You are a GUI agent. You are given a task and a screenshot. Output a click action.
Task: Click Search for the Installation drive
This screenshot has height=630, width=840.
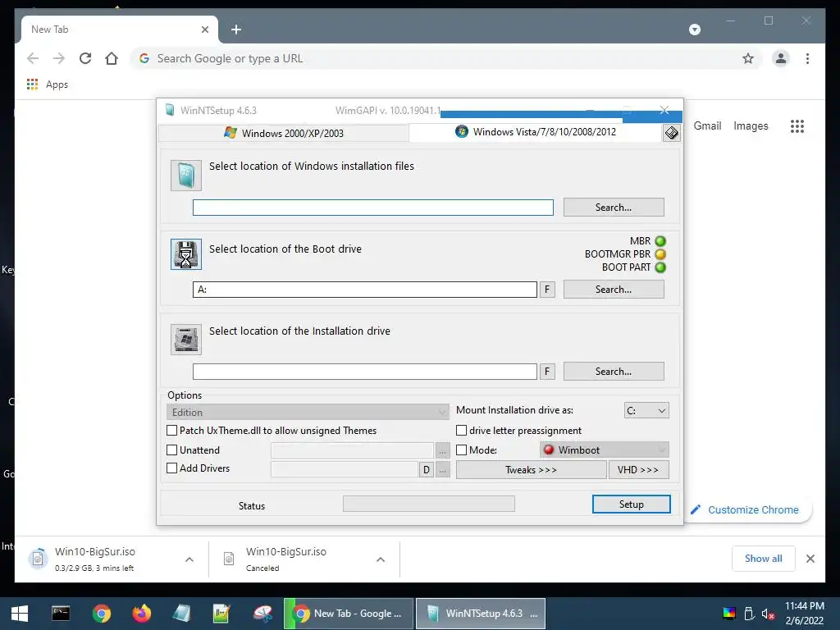pos(614,372)
